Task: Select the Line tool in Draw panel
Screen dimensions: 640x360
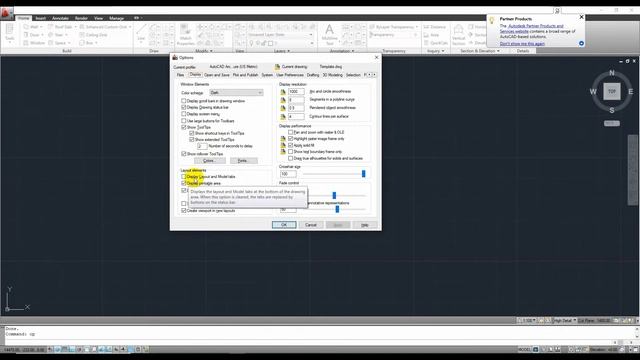Action: [141, 33]
